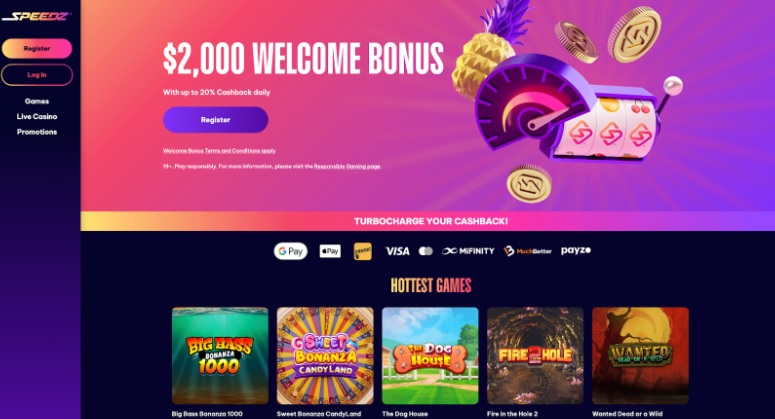Open Welcome Bonus Terms and Conditions link
This screenshot has height=419, width=775.
pyautogui.click(x=219, y=151)
